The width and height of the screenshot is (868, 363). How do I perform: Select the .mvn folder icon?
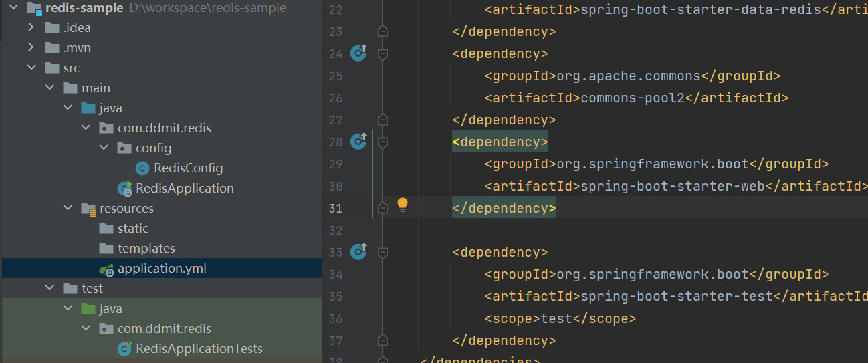click(x=51, y=48)
